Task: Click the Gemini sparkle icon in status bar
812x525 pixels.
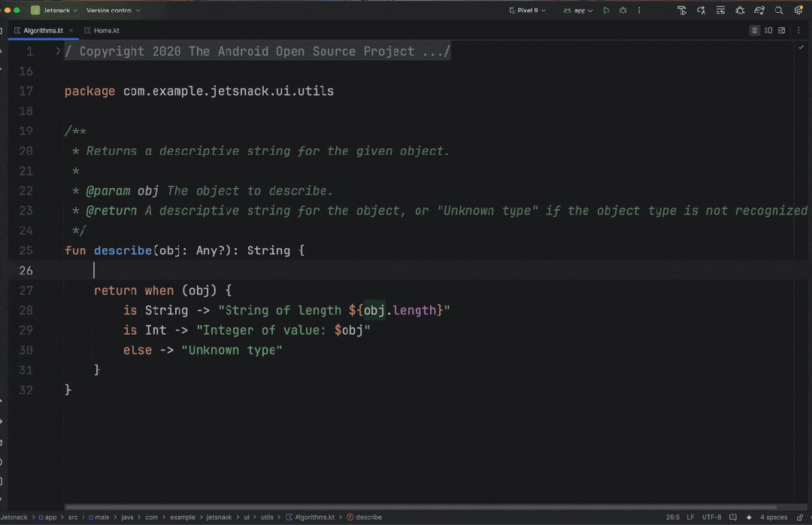Action: (749, 517)
